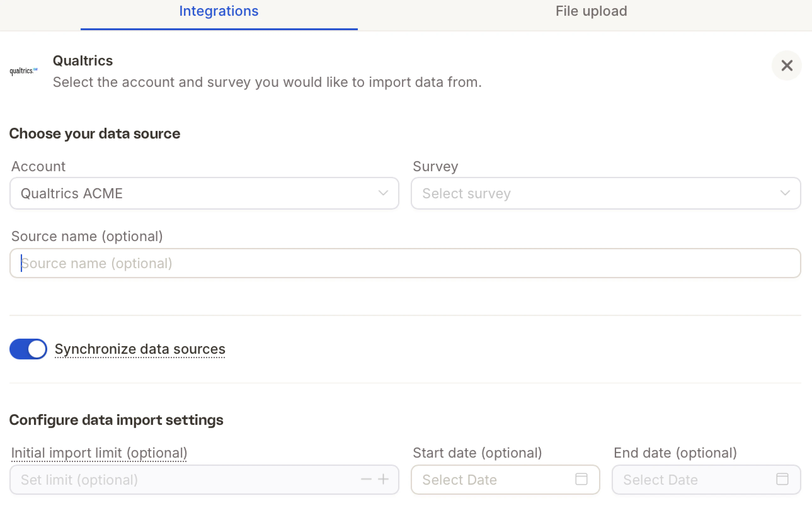Screen dimensions: 812x513
Task: Switch to the Integrations tab
Action: coord(219,11)
